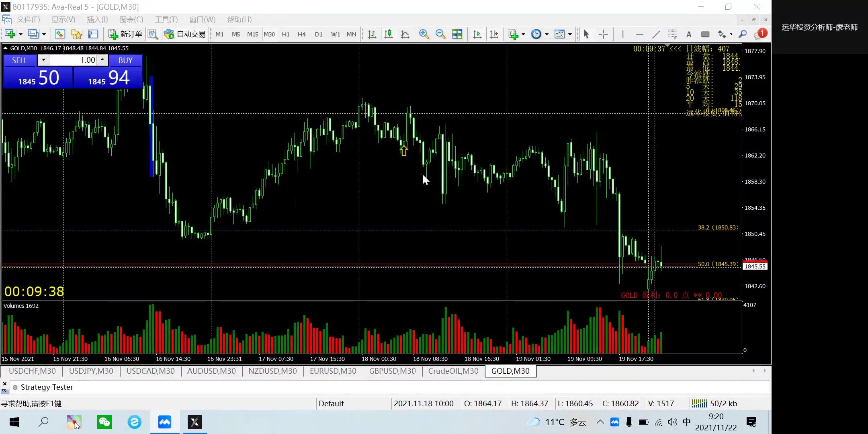Toggle 自动交易 auto trading button
The width and height of the screenshot is (868, 434).
click(185, 34)
